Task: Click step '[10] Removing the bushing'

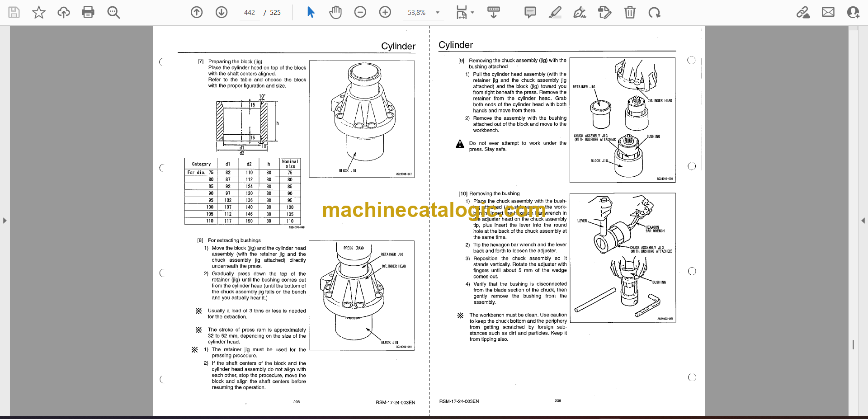Action: (489, 193)
